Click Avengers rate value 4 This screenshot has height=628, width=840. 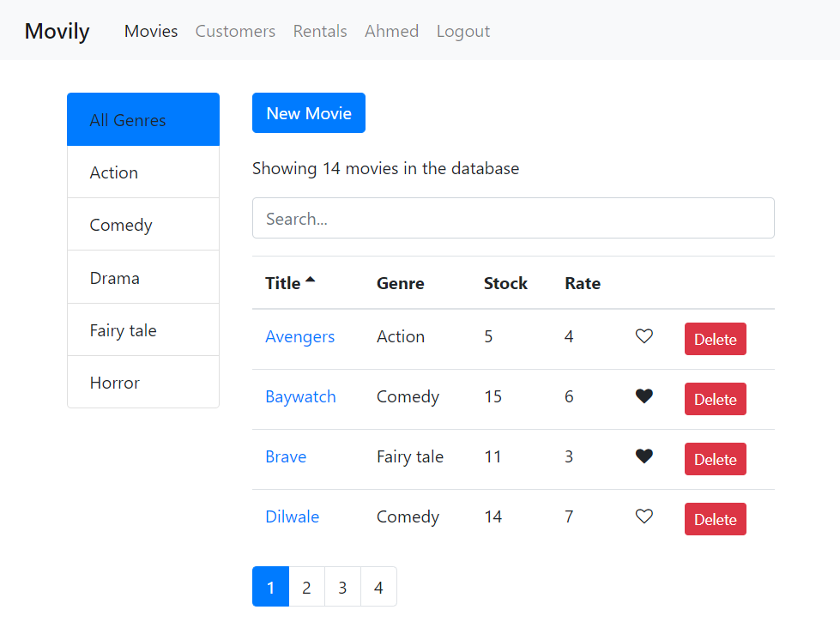click(569, 336)
